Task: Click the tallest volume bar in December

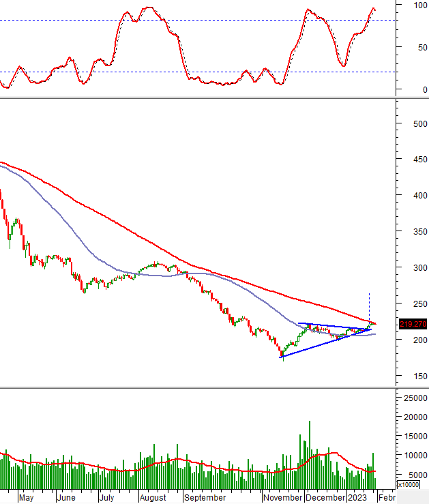Action: [310, 454]
